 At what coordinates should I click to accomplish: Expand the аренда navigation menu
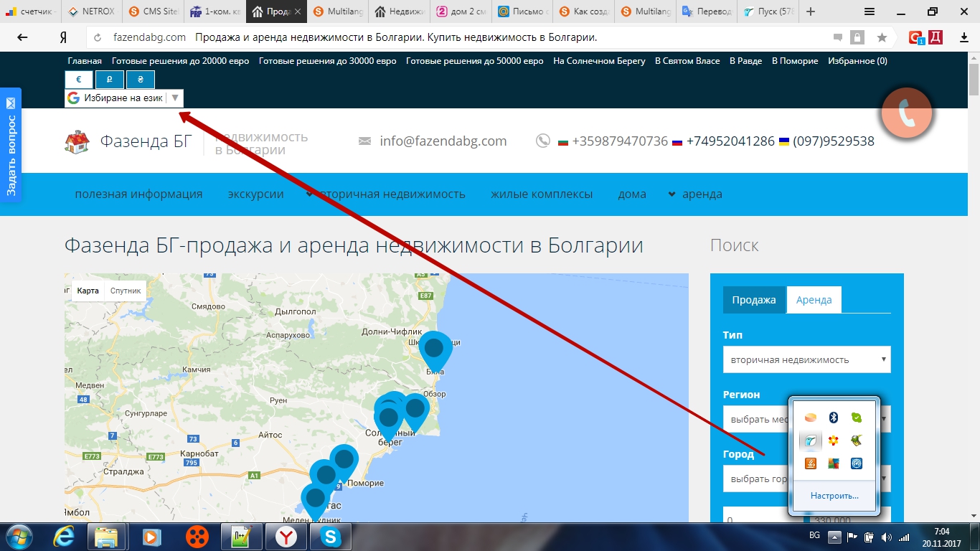coord(694,194)
